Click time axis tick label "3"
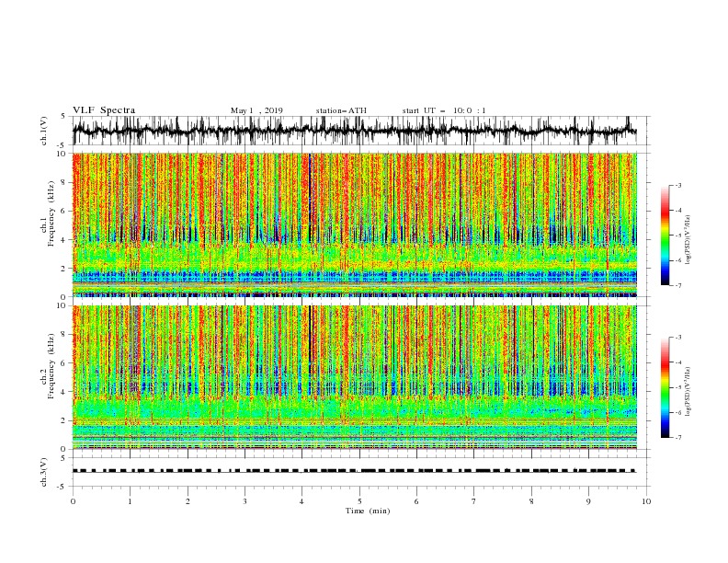This screenshot has width=728, height=563. click(245, 501)
